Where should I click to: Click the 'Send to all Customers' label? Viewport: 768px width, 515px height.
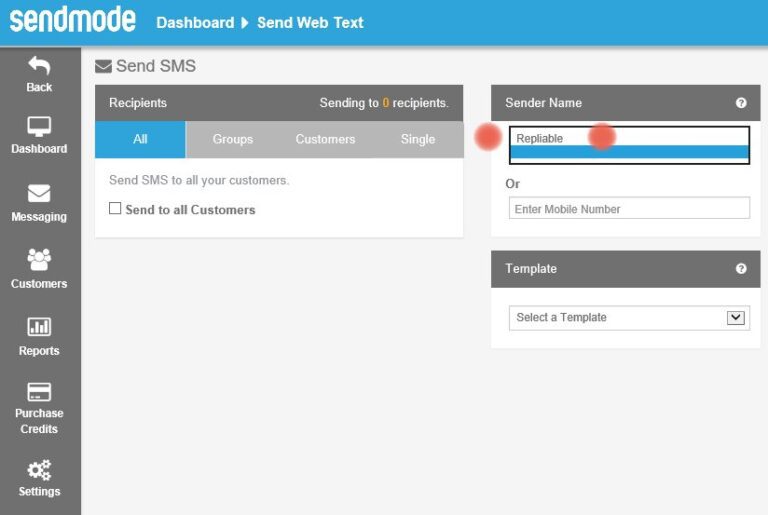pos(190,210)
